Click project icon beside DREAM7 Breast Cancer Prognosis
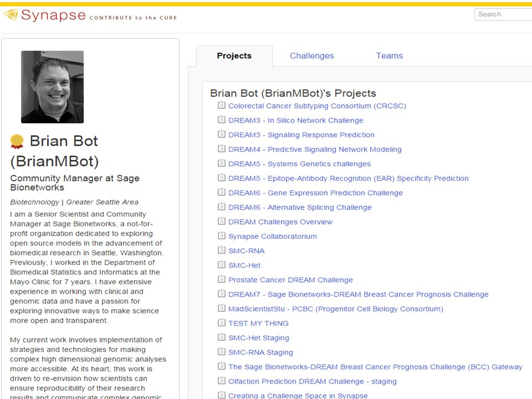Viewport: 532px width, 399px height. tap(221, 294)
